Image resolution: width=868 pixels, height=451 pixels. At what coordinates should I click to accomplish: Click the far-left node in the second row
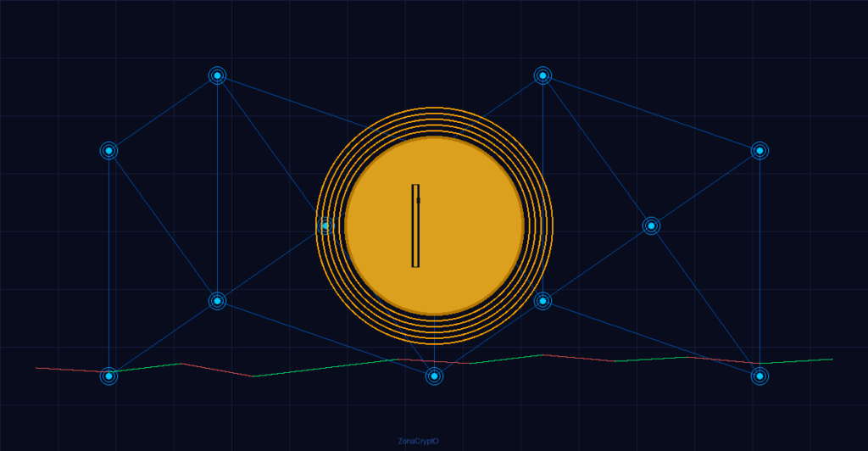(x=109, y=151)
